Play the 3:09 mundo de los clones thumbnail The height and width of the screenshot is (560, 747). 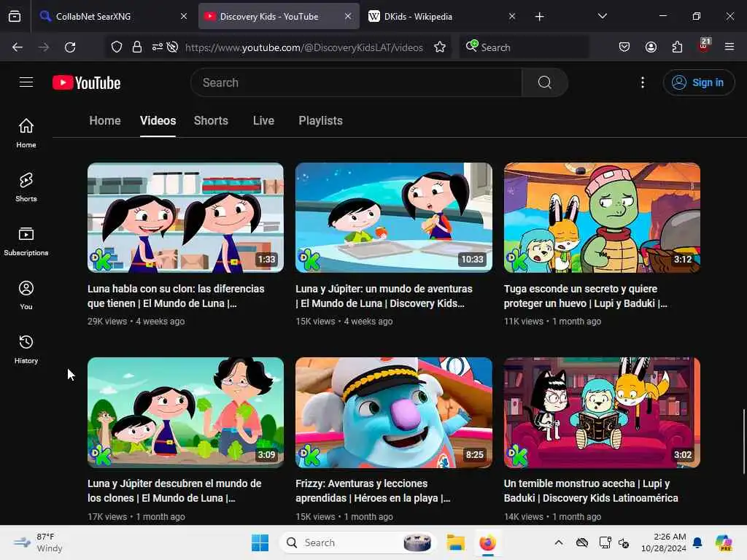185,413
